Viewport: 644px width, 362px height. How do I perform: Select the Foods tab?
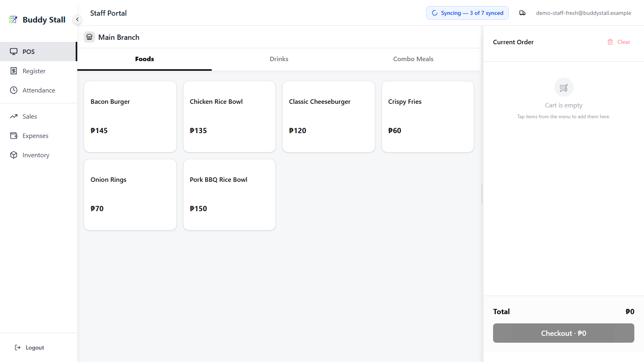click(144, 59)
